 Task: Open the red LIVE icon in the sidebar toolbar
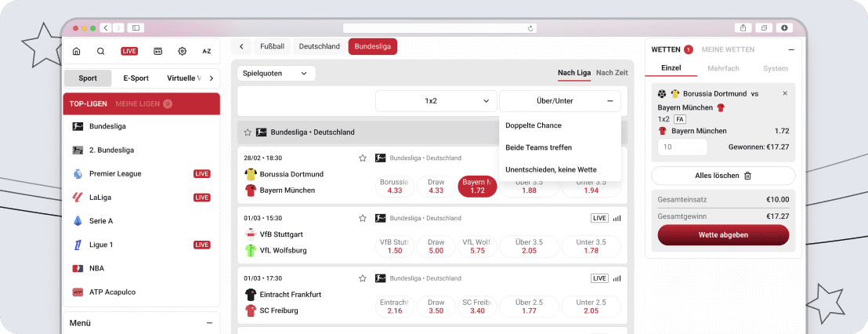click(129, 51)
